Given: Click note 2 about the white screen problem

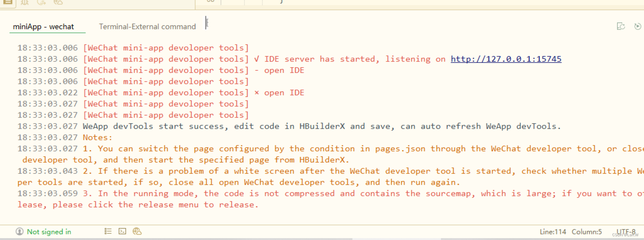Looking at the screenshot, I should (x=330, y=177).
